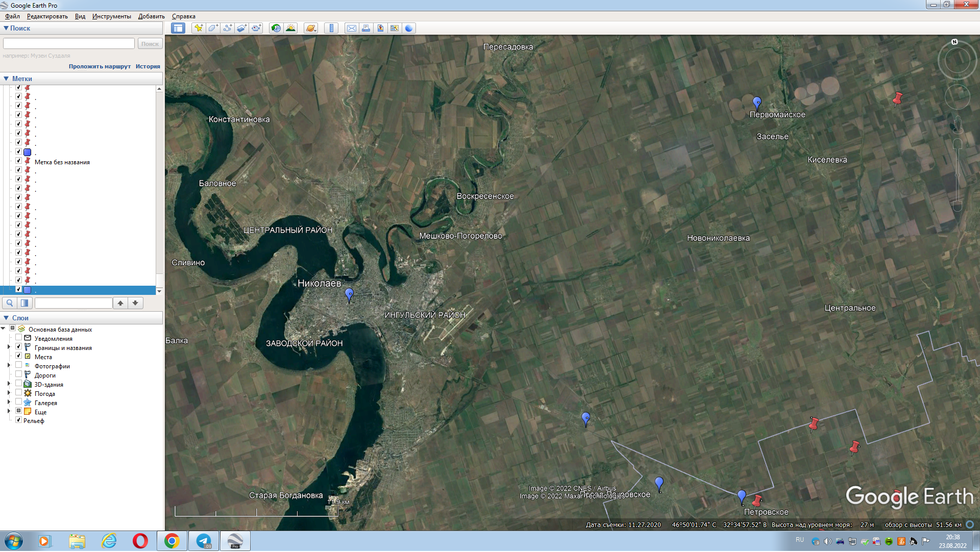Enable Фотографии layer checkbox
This screenshot has height=552, width=980.
pos(18,365)
